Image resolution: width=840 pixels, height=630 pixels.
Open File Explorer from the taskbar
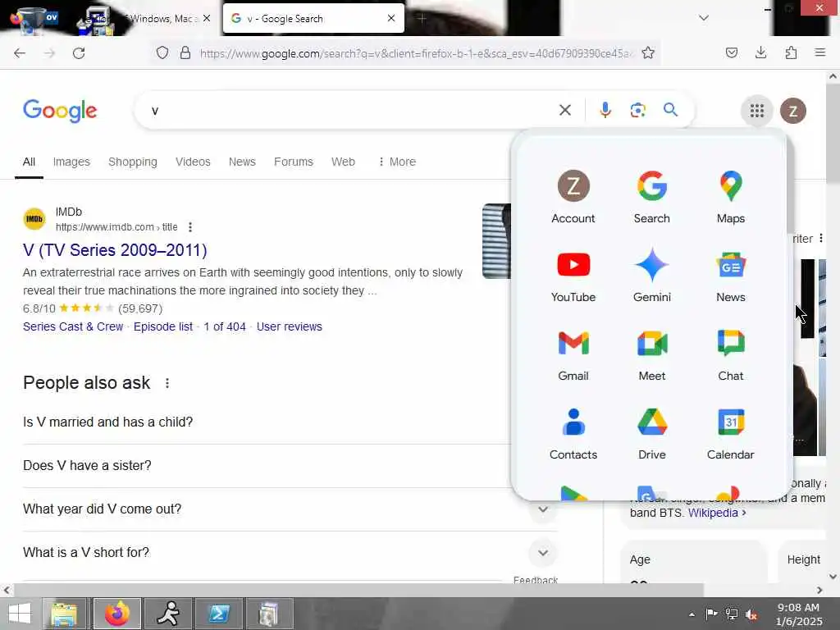point(64,614)
